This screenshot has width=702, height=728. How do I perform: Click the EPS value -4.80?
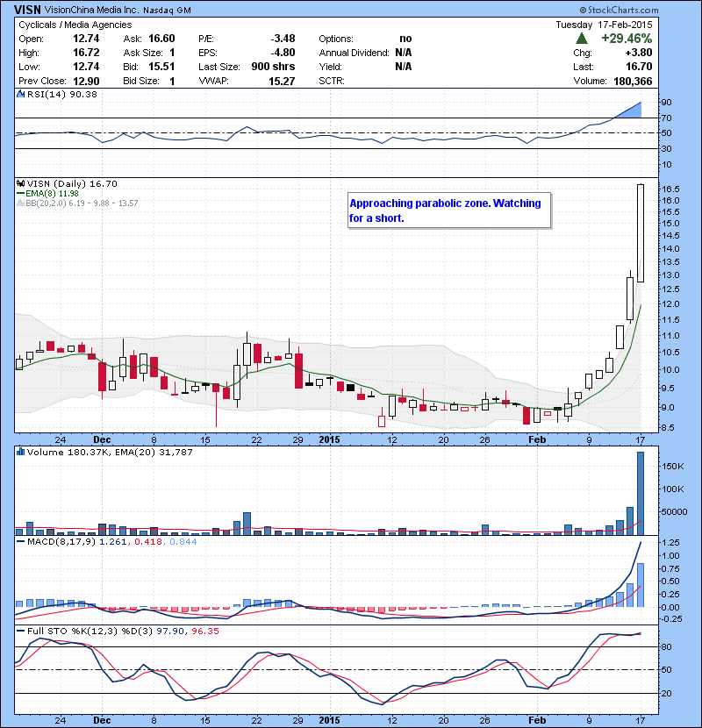click(x=283, y=53)
